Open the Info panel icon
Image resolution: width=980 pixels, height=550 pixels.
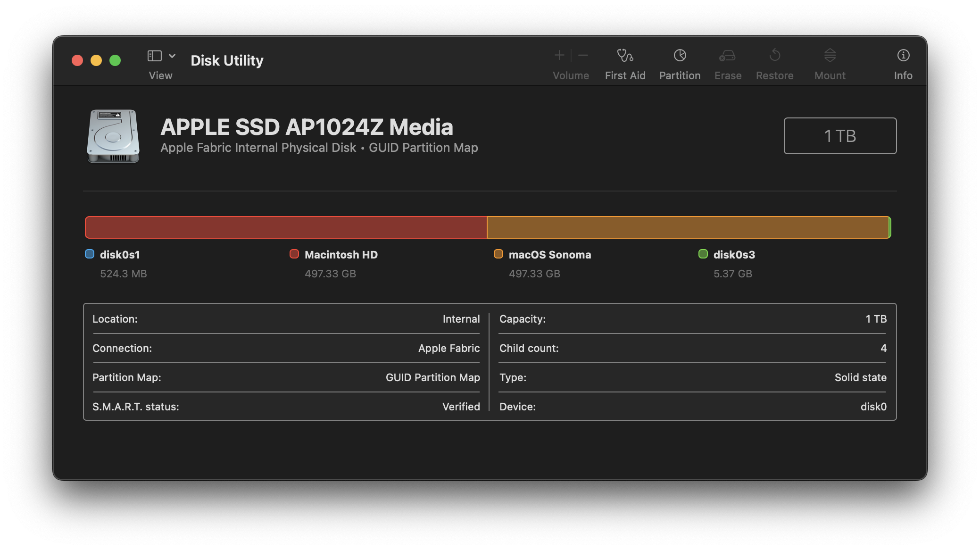click(x=903, y=56)
